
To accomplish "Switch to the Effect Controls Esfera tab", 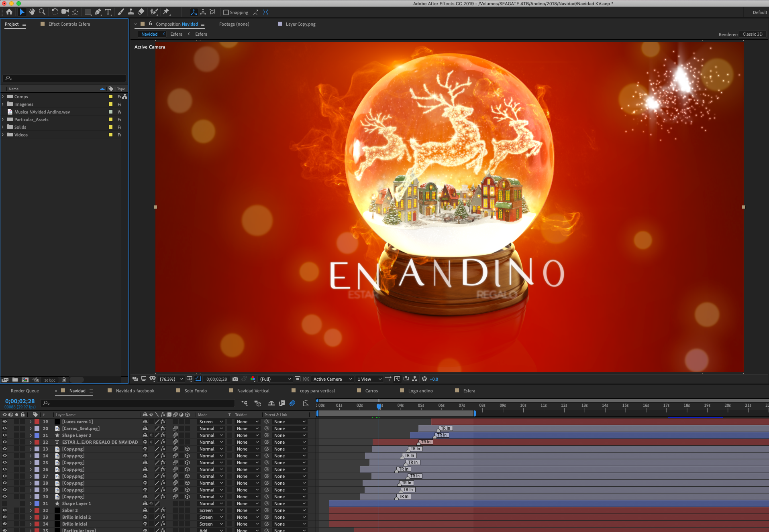I will (69, 24).
